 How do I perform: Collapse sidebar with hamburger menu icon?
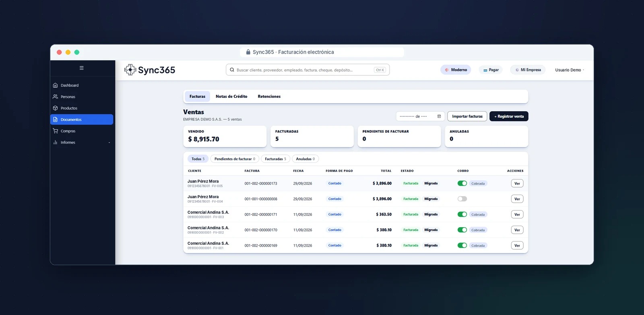click(x=82, y=68)
